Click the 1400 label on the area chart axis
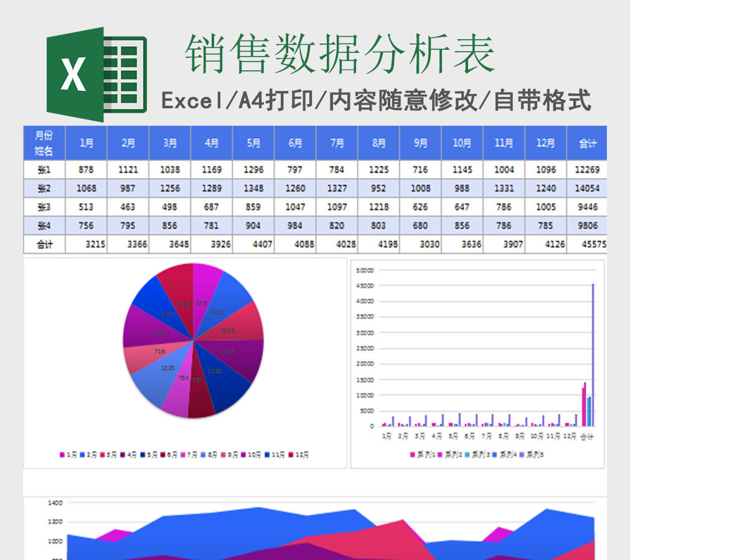Screen dimensions: 747x560 coord(55,503)
